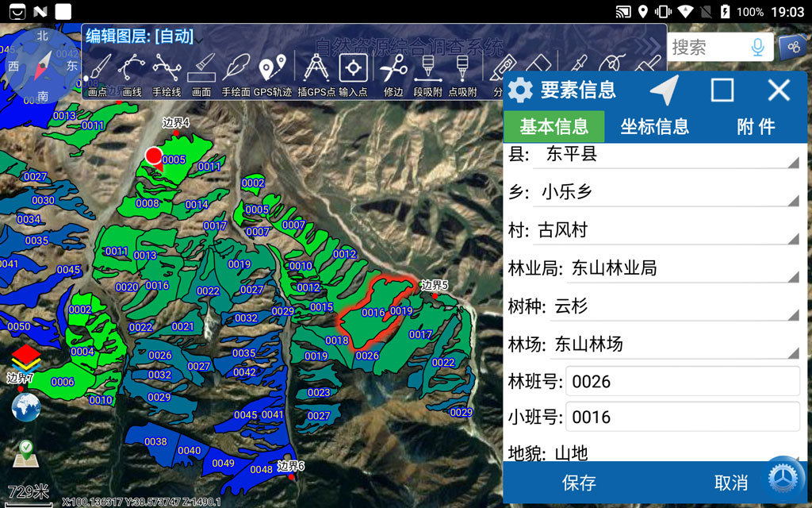Select the 手绘线 freehand line tool
The image size is (812, 508).
pos(167,74)
